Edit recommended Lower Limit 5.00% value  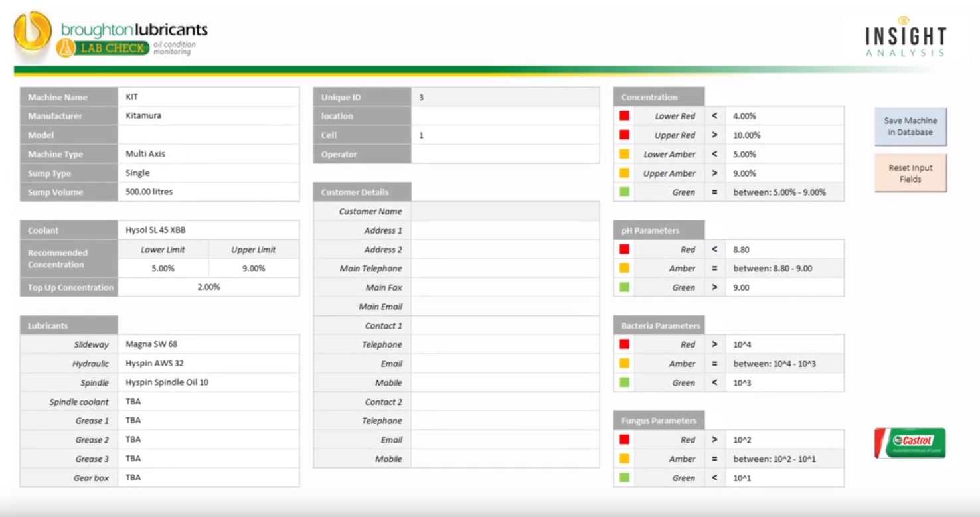163,269
